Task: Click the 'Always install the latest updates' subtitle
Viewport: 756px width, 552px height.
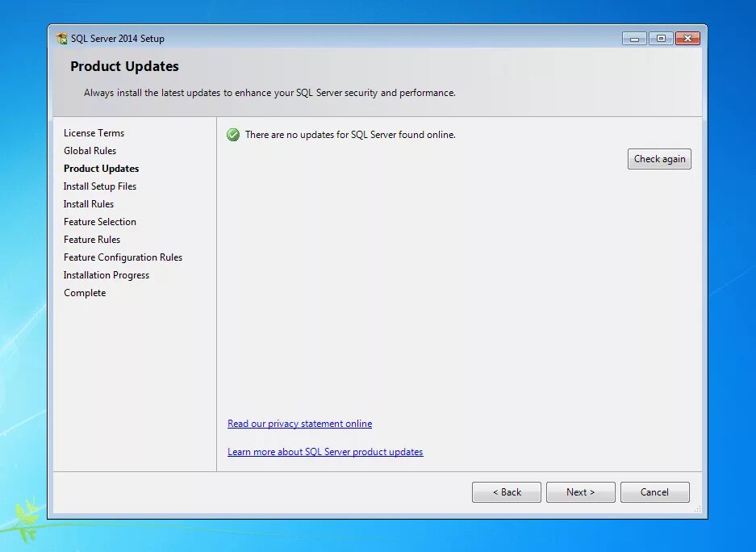Action: [x=269, y=93]
